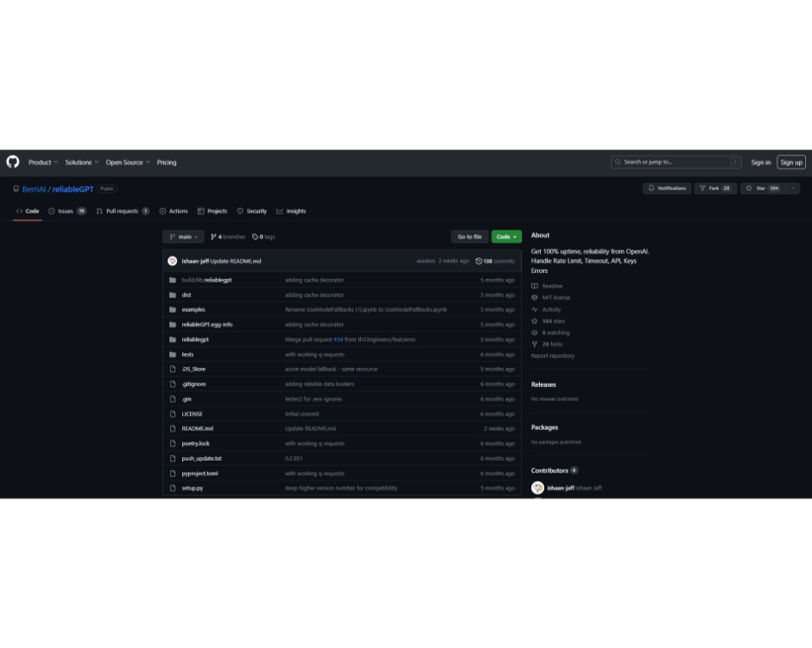The image size is (812, 648).
Task: Click the Go to file button
Action: tap(469, 237)
